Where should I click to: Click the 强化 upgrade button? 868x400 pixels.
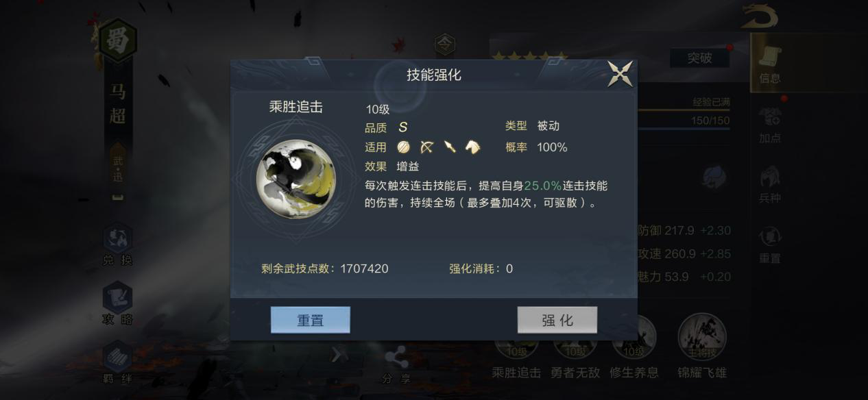[x=557, y=320]
